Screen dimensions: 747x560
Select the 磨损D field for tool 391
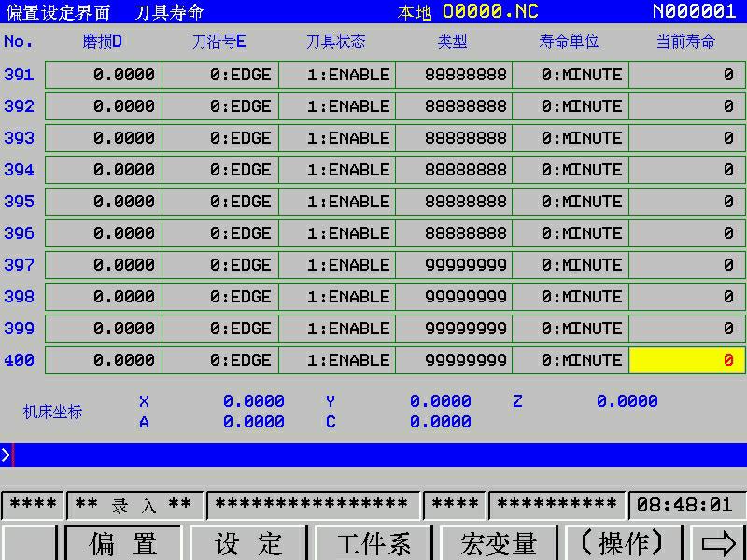click(104, 75)
